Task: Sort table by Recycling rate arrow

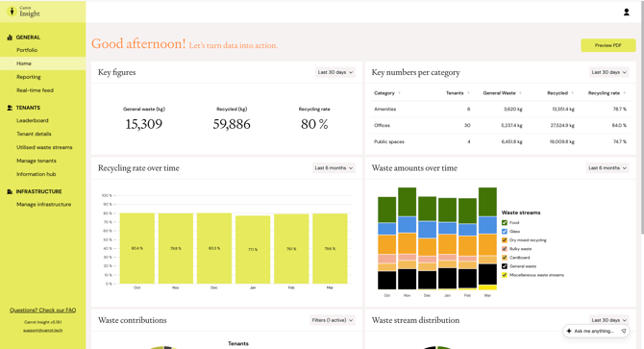Action: pyautogui.click(x=624, y=93)
